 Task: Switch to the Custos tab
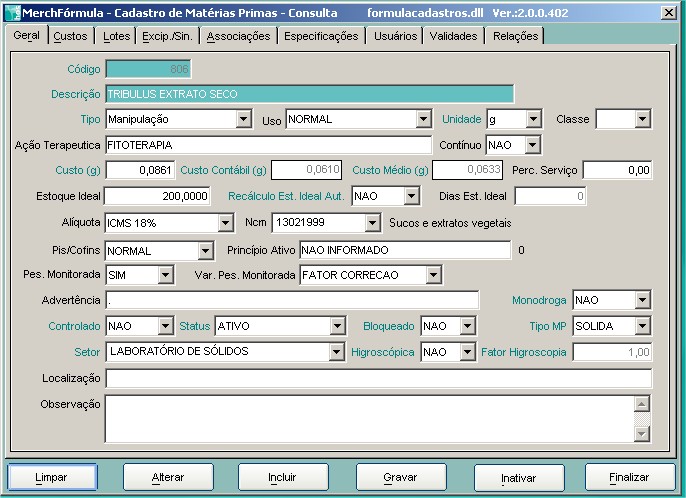(x=70, y=36)
